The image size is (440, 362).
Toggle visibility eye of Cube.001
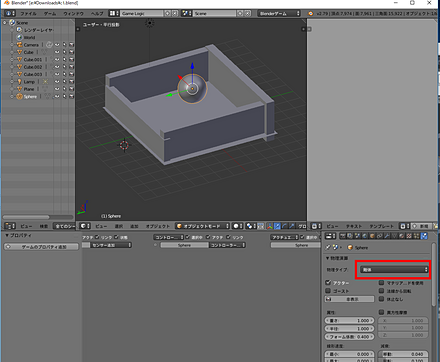click(x=57, y=59)
